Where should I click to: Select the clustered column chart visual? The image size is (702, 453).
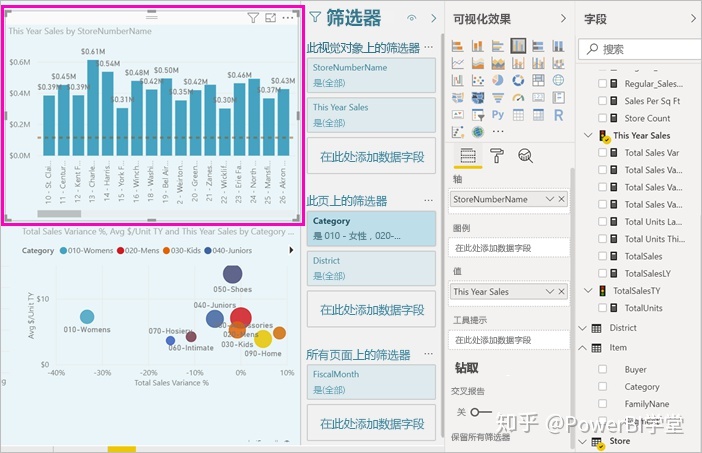click(x=518, y=46)
